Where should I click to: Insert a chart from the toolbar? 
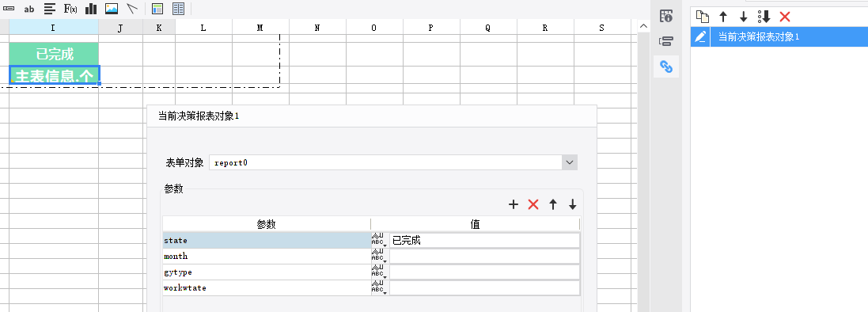click(91, 8)
